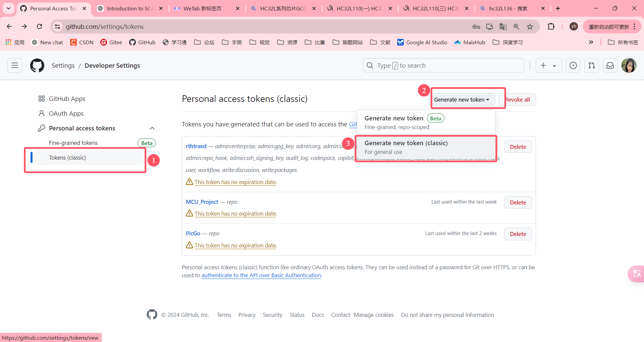Open the rthtraed token link

coord(196,146)
